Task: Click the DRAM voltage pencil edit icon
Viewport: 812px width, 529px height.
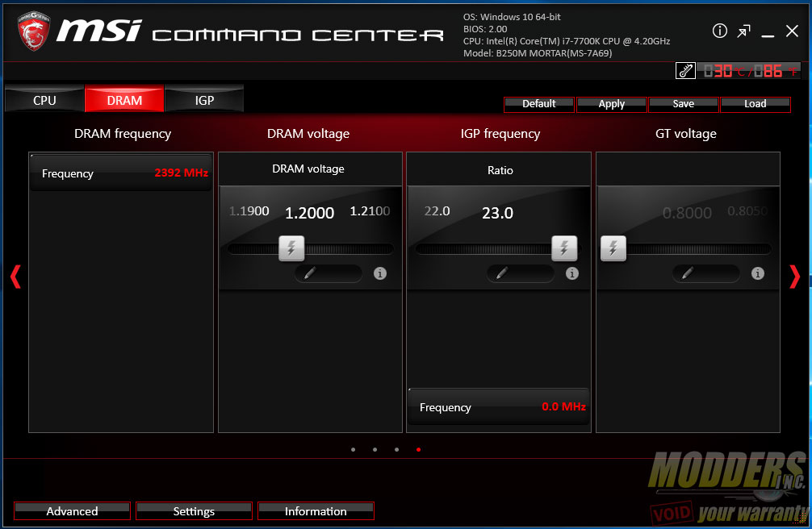Action: (309, 273)
